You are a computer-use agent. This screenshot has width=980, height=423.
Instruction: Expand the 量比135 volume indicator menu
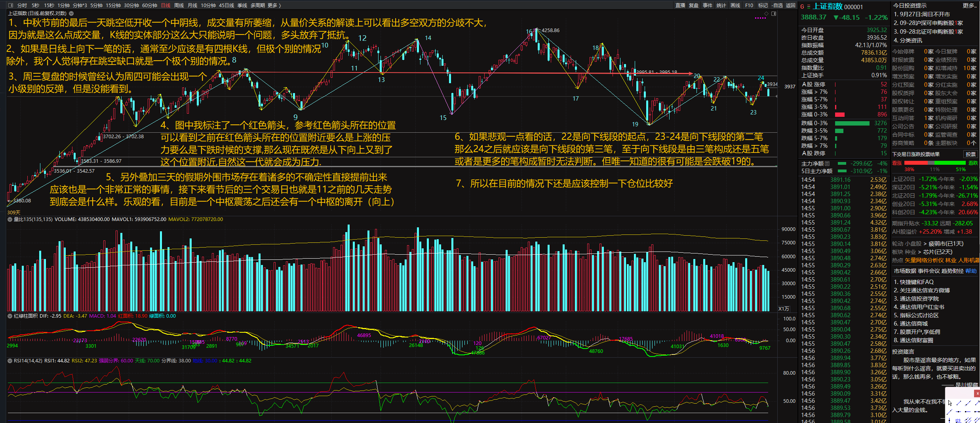pos(10,219)
